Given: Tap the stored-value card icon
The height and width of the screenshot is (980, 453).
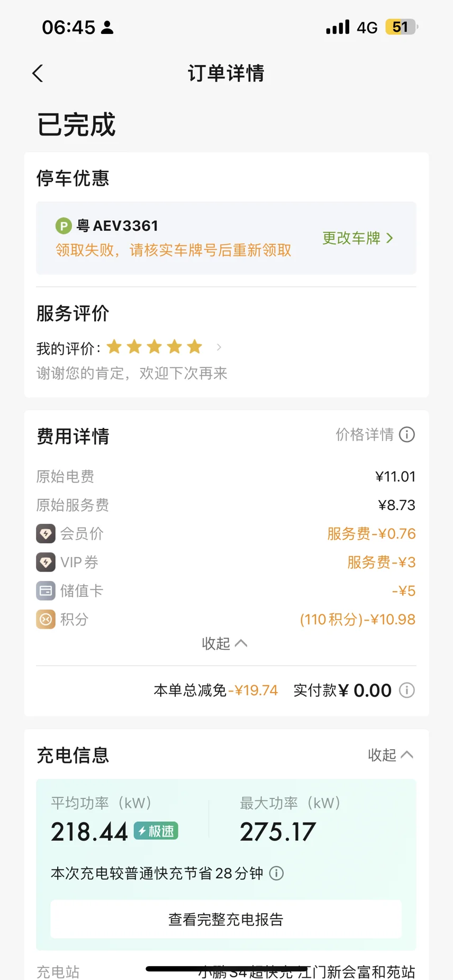Looking at the screenshot, I should (x=46, y=591).
